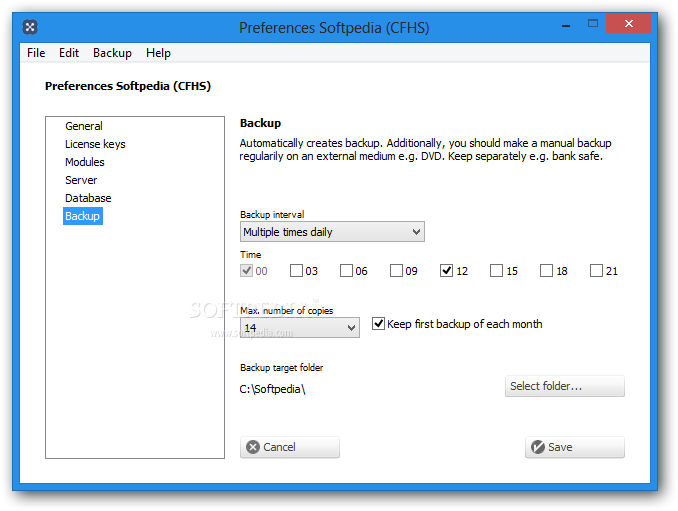
Task: Enable the 09 time checkbox
Action: pyautogui.click(x=396, y=271)
